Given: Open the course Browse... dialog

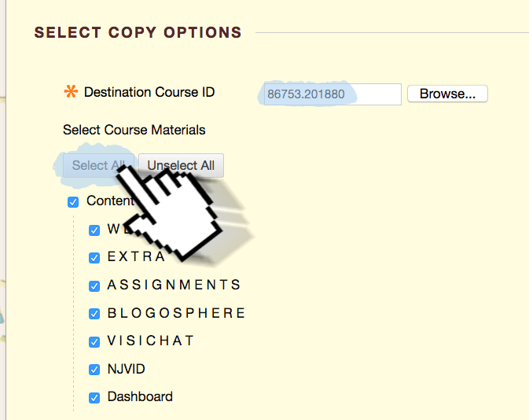Looking at the screenshot, I should [447, 94].
